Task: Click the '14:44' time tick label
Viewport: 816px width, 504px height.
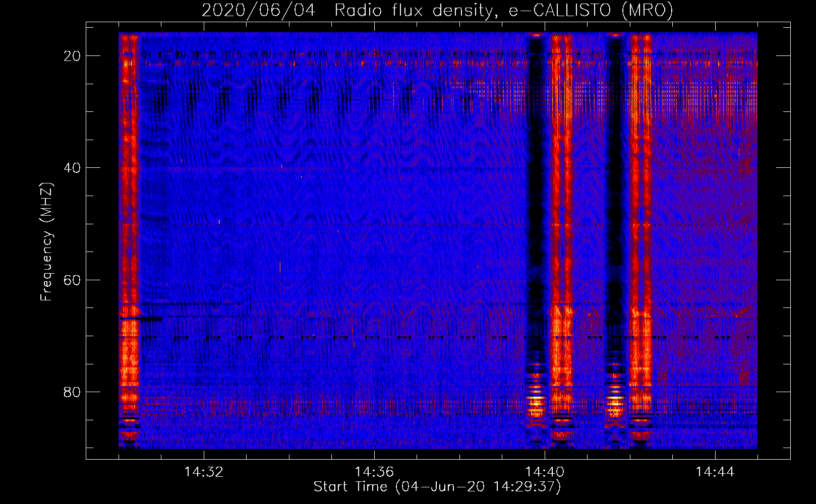Action: tap(715, 472)
